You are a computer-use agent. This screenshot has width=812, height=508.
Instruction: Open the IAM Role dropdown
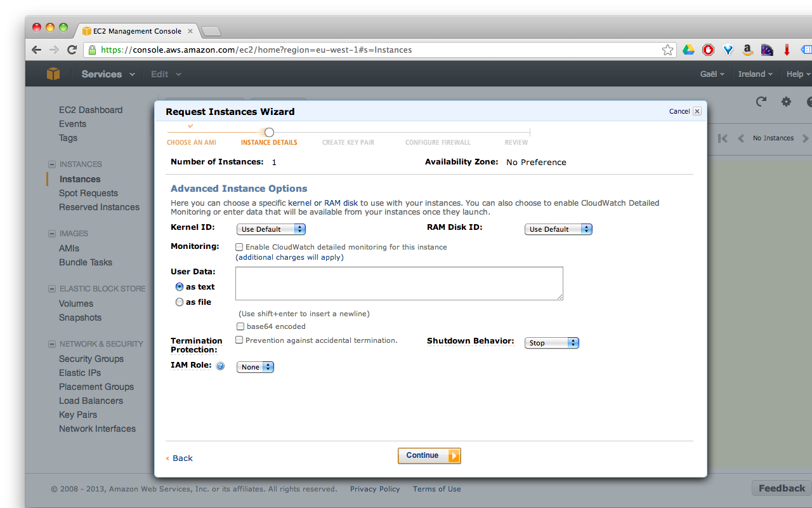click(255, 366)
